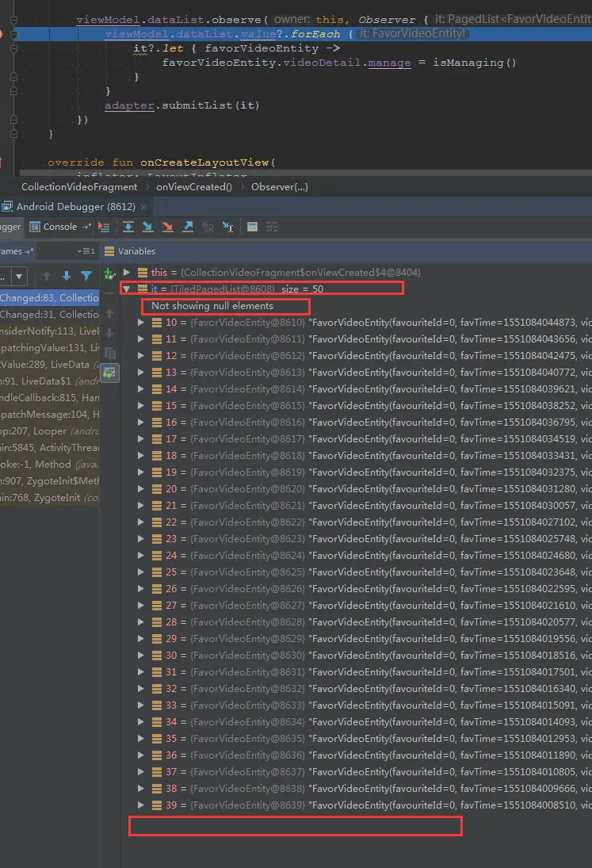Click the New Watch plus icon
This screenshot has width=592, height=868.
tap(109, 273)
